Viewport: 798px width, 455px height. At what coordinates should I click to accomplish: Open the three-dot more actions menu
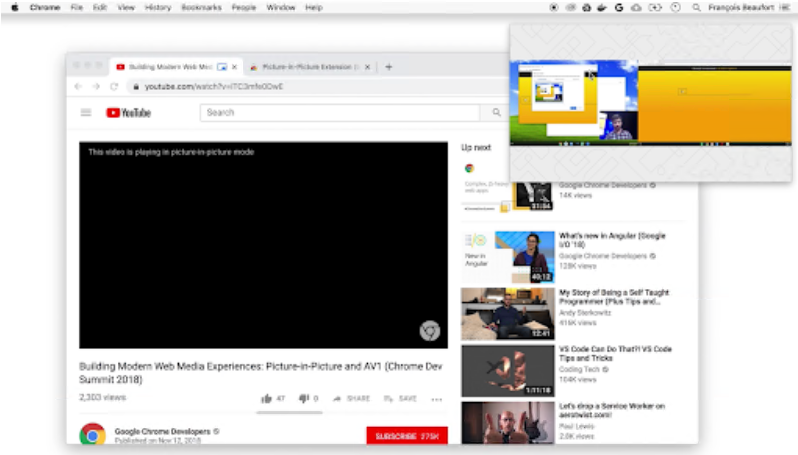[436, 398]
